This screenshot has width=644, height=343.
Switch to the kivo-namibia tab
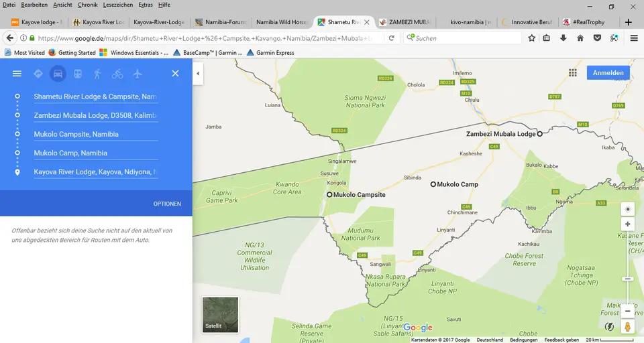tap(467, 22)
